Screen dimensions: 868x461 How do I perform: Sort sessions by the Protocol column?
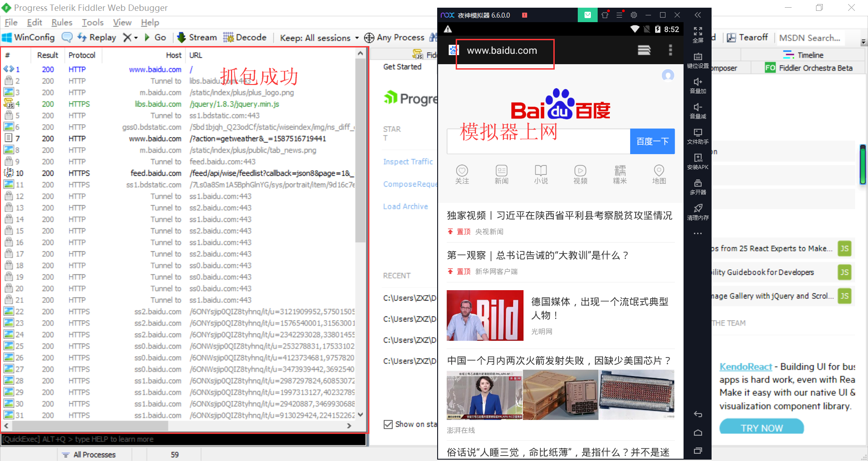tap(82, 55)
